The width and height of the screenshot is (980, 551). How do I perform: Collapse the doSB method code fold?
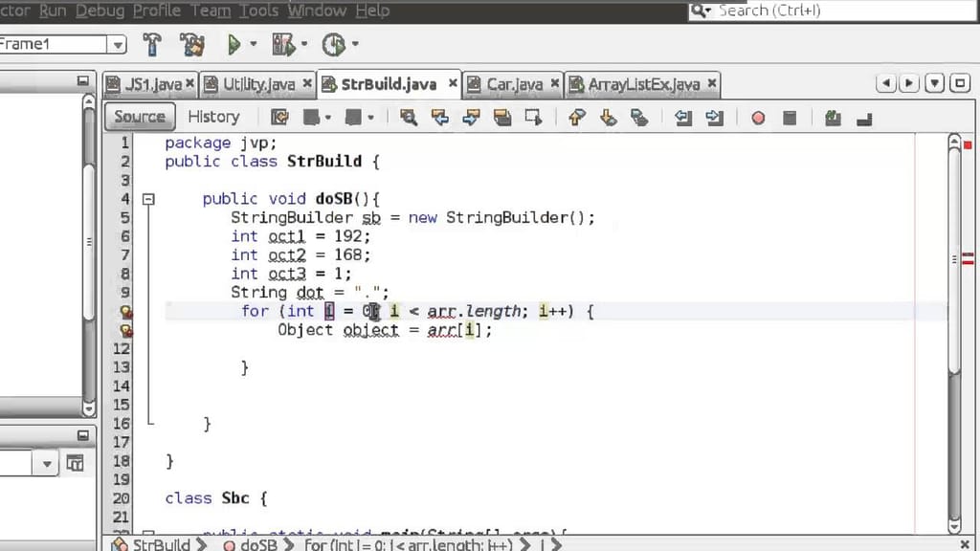click(148, 199)
